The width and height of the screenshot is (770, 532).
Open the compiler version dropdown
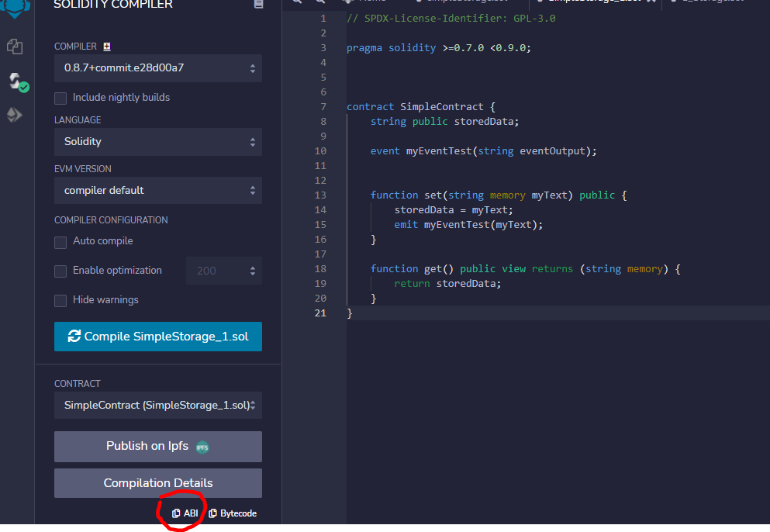158,68
